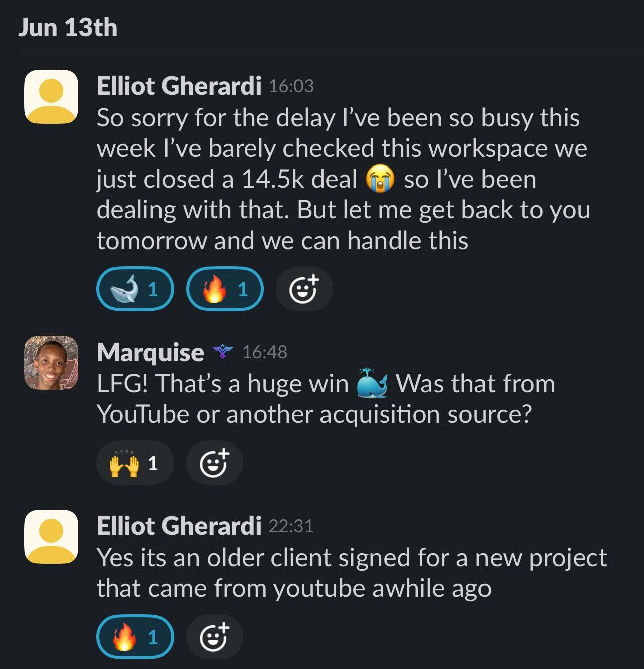Toggle the fire reaction on the 16:03 message
Screen dimensions: 644x669
click(x=225, y=289)
